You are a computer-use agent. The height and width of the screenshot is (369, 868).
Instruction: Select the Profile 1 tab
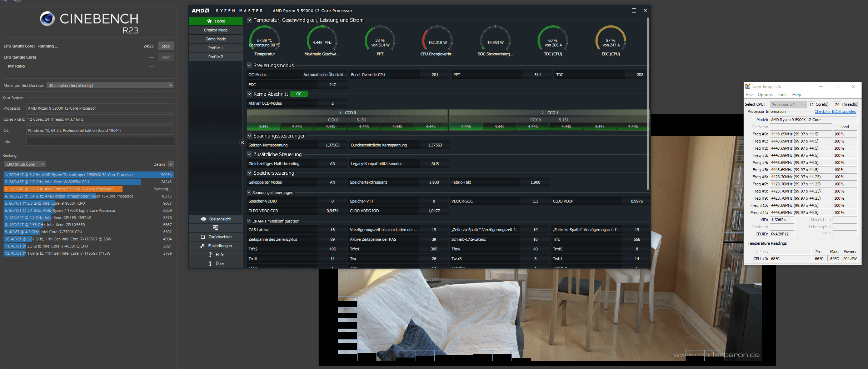pos(216,48)
